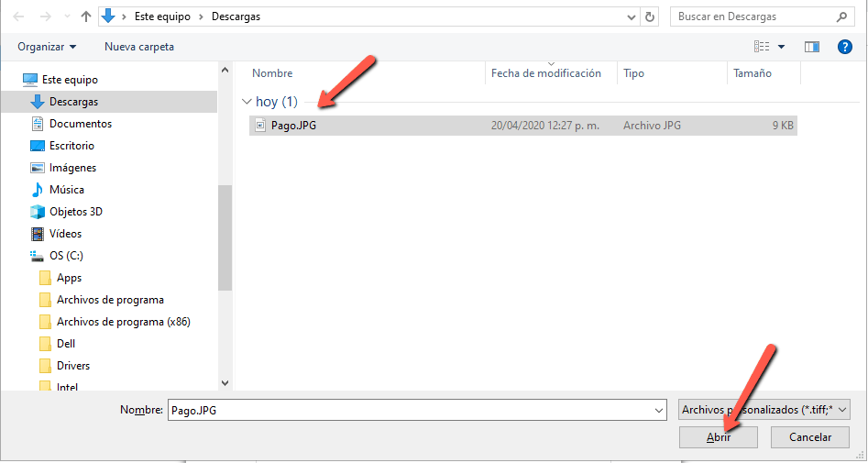
Task: Open the Apps folder in tree
Action: [69, 278]
